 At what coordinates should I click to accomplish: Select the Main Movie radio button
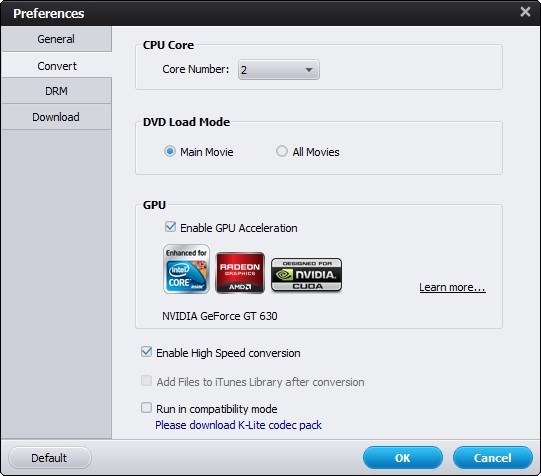(x=170, y=151)
